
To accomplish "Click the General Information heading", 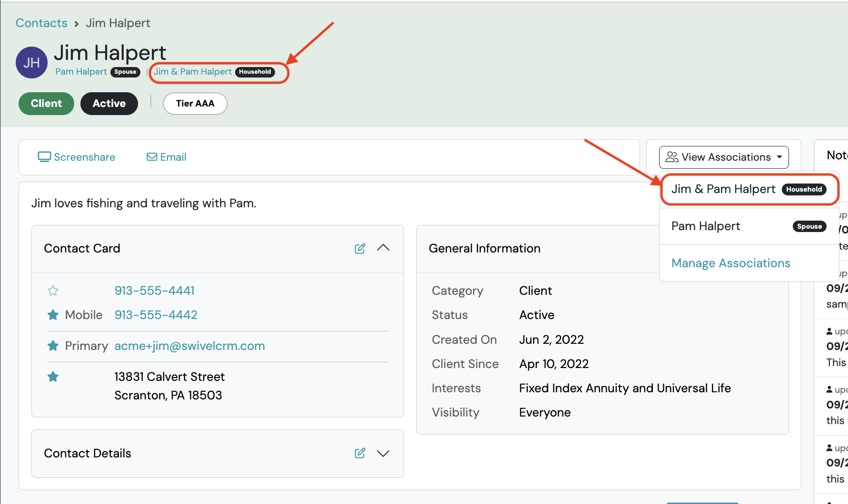I will click(484, 248).
